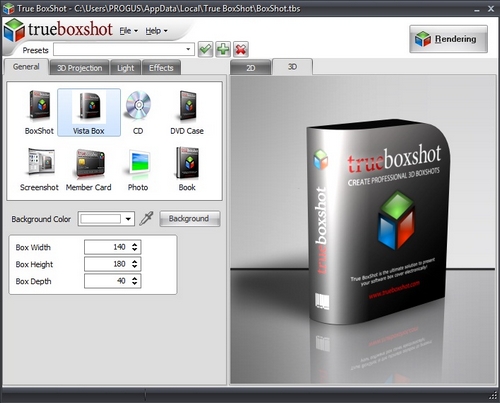This screenshot has width=500, height=403.
Task: Increase Box Depth with up arrow
Action: coord(135,278)
